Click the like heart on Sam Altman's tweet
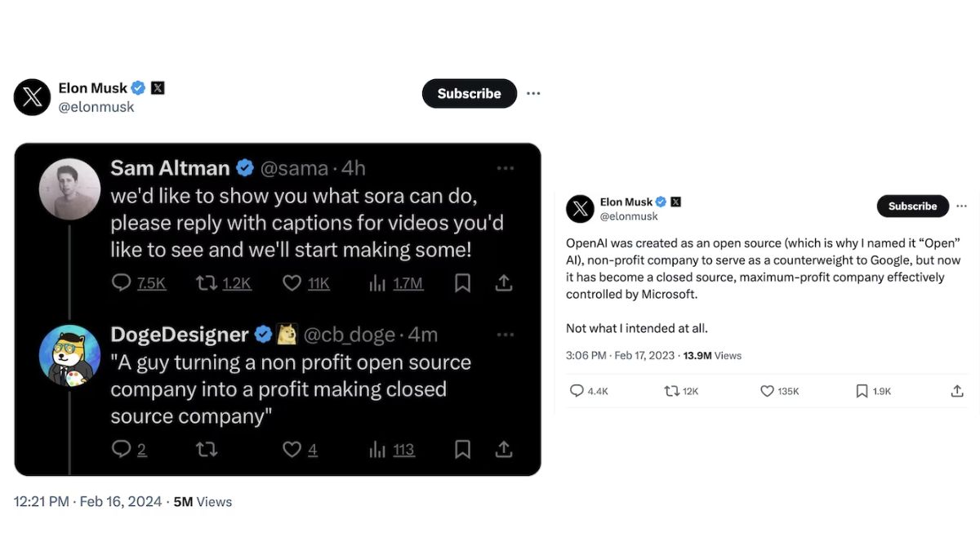This screenshot has width=980, height=551. tap(292, 283)
